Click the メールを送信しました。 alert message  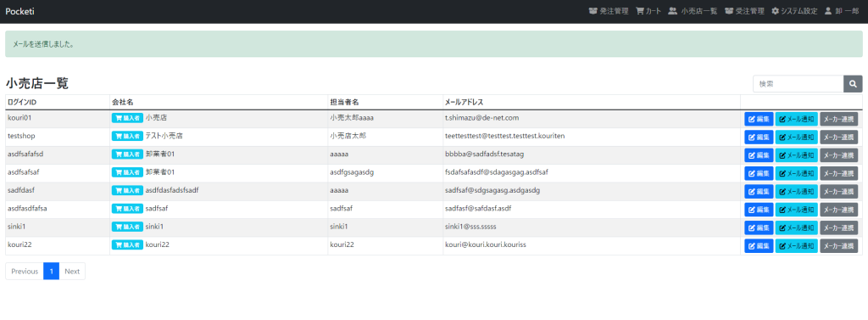click(44, 44)
